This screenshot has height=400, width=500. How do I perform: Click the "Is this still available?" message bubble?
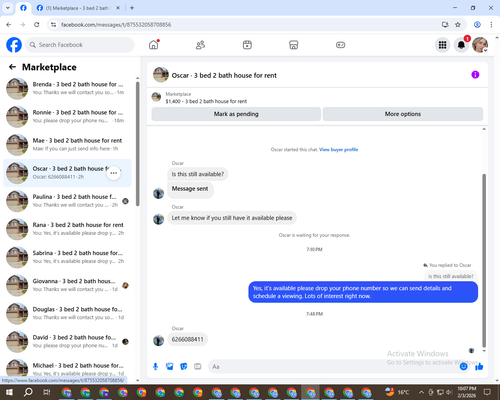[198, 174]
